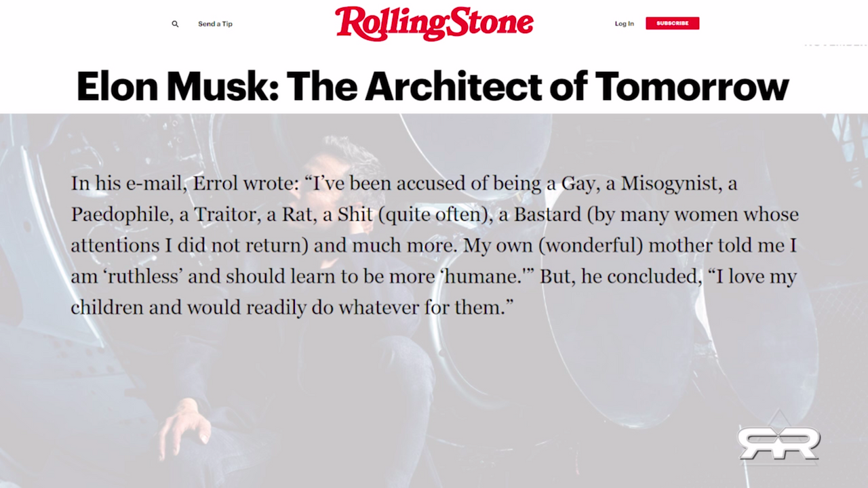This screenshot has width=868, height=488.
Task: Hit the red Subscribe button
Action: click(672, 24)
